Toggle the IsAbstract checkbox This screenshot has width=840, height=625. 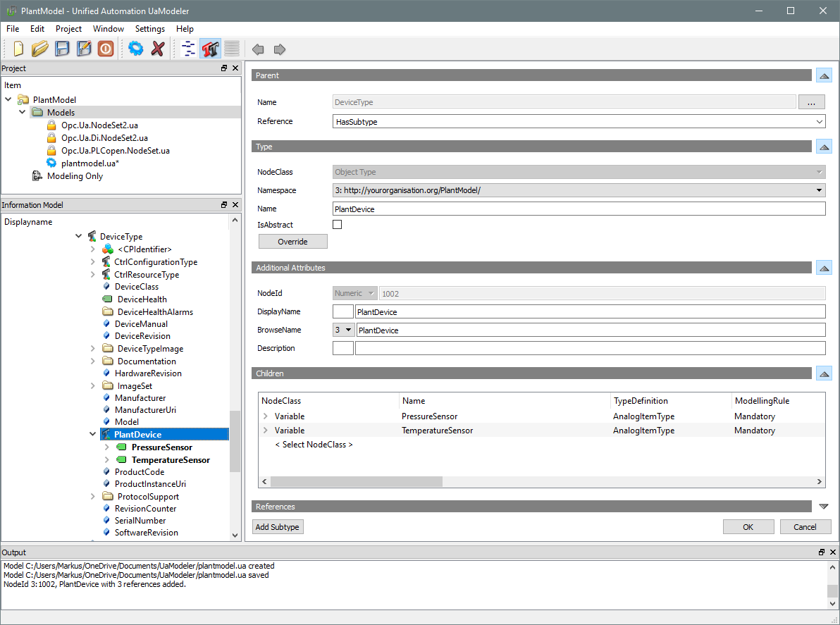click(337, 225)
